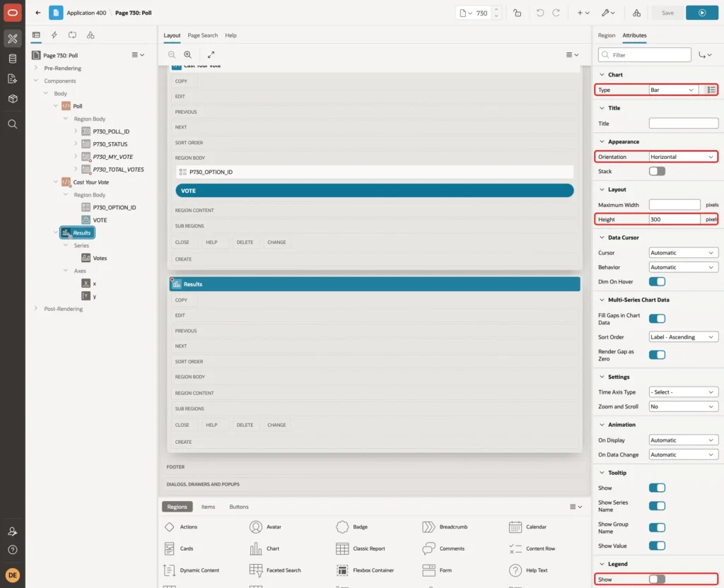724x588 pixels.
Task: Open the Sort Order dropdown
Action: (683, 337)
